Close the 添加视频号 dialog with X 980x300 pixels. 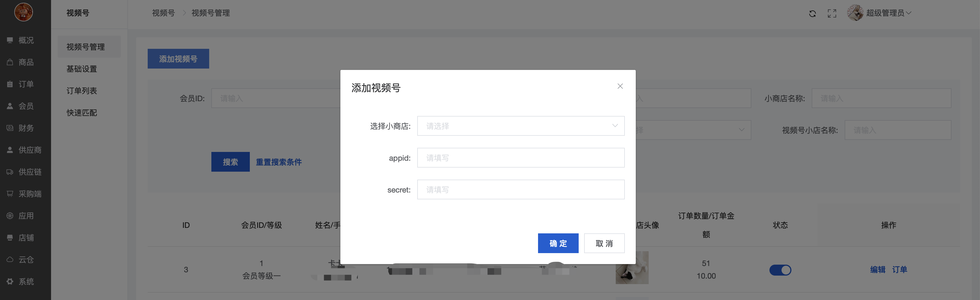tap(620, 86)
